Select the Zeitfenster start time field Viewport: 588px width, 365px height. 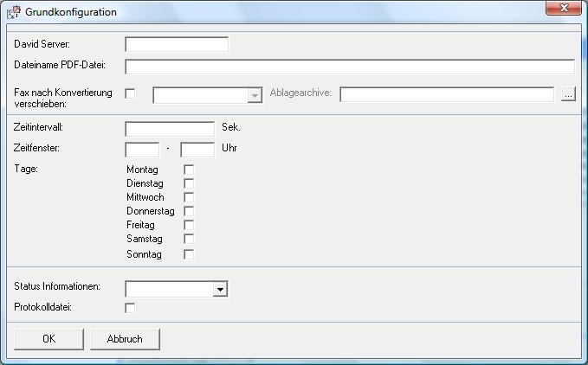[x=142, y=150]
